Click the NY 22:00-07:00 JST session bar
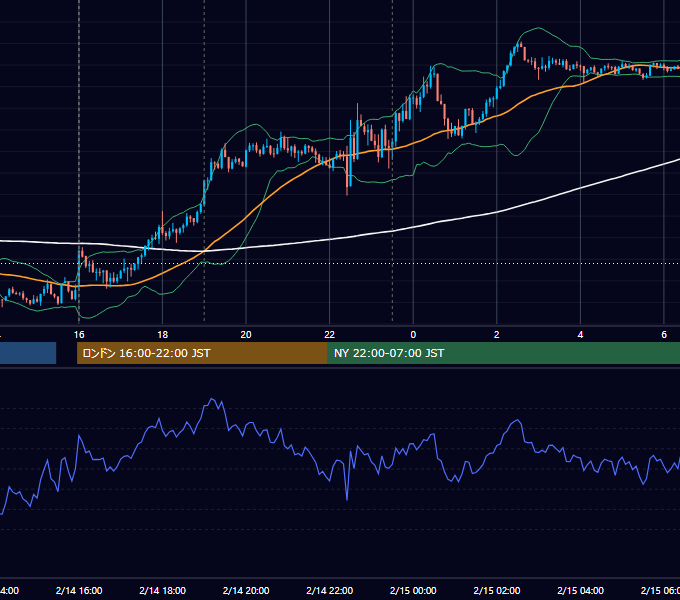The height and width of the screenshot is (600, 680). 503,353
